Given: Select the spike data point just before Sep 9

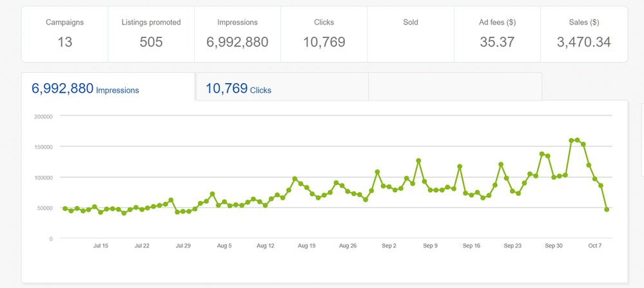Looking at the screenshot, I should (418, 160).
